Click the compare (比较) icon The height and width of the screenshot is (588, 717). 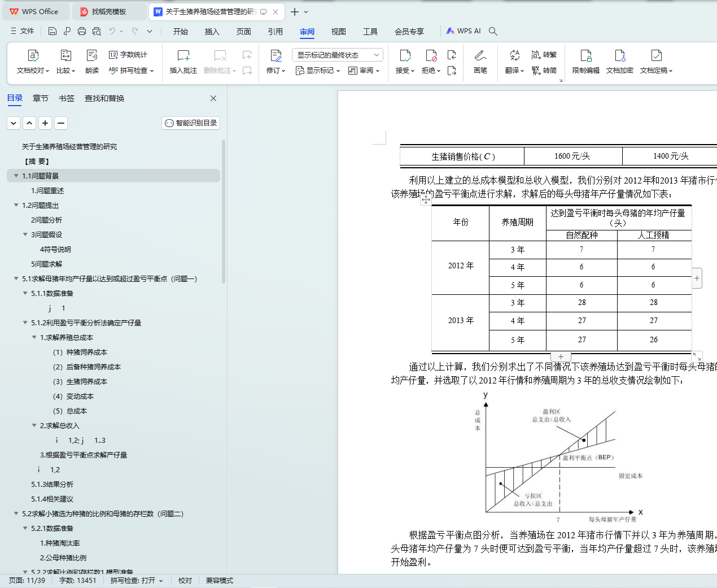(x=65, y=55)
